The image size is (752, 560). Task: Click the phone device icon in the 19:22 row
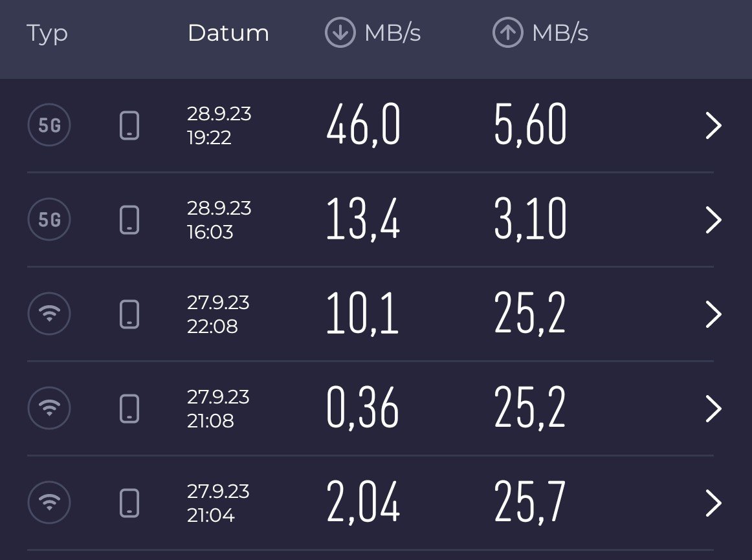[x=129, y=125]
